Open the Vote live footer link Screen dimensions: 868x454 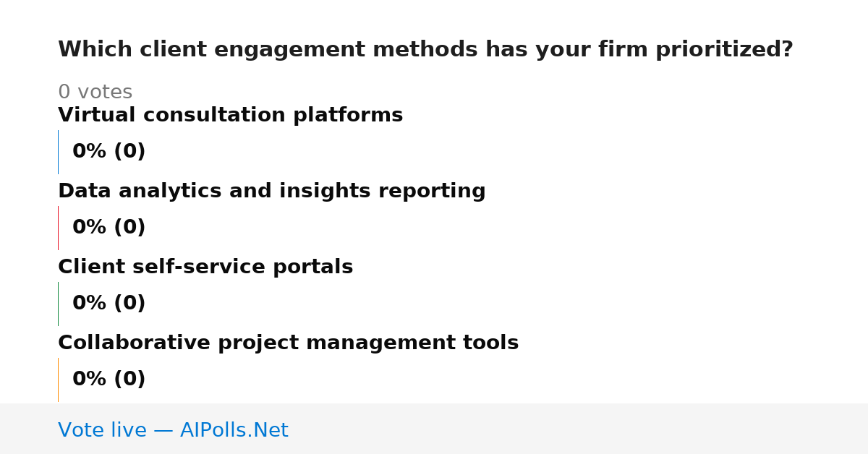[x=173, y=431]
